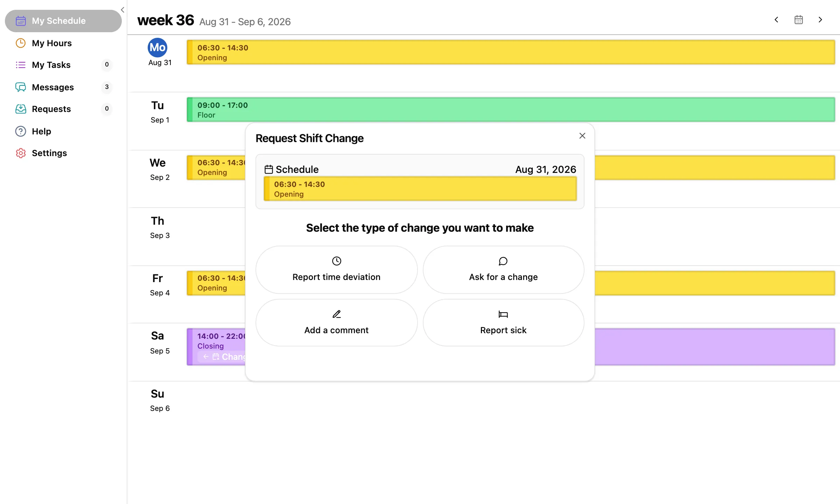Click the speech bubble icon in Ask for a change
Viewport: 840px width, 504px height.
click(x=503, y=261)
